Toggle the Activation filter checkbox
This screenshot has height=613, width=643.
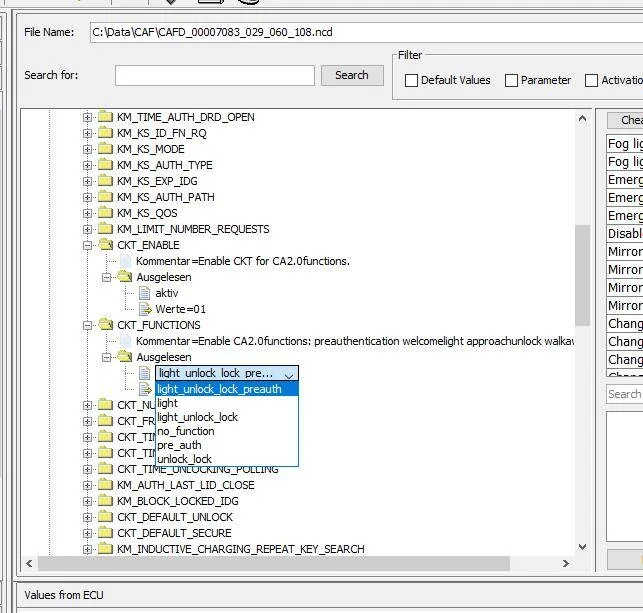(x=591, y=80)
